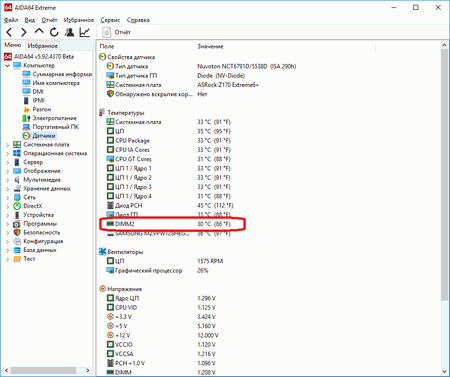Select the Ядро ЦП voltage row
Image resolution: width=450 pixels, height=377 pixels.
coord(161,298)
